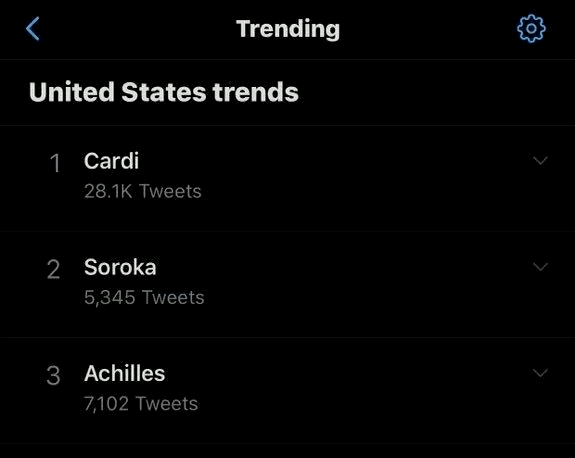Expand options chevron for Achilles trend
The image size is (575, 458).
[x=540, y=373]
